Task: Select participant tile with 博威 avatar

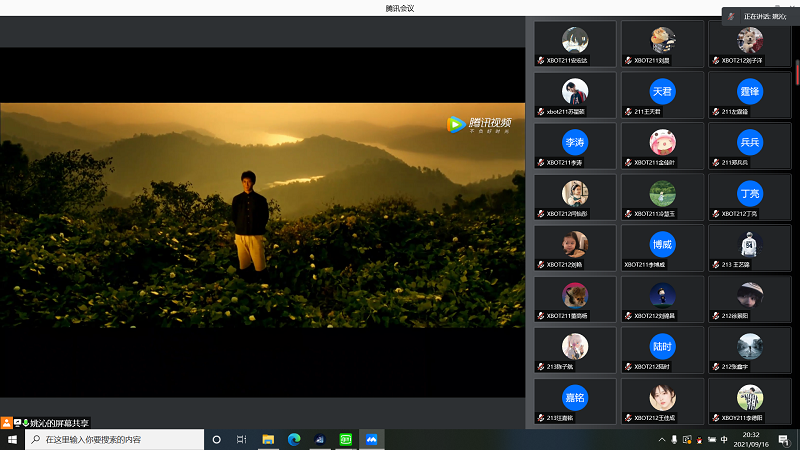Action: [x=662, y=248]
